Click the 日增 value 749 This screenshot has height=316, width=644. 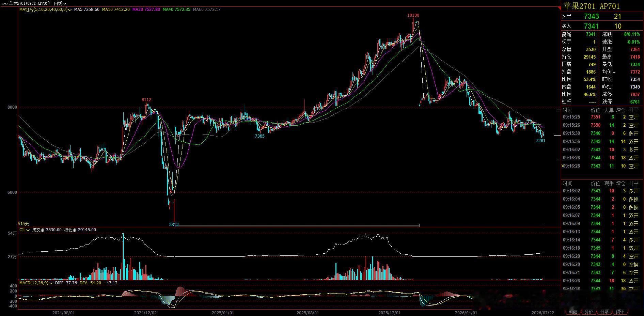pos(592,64)
